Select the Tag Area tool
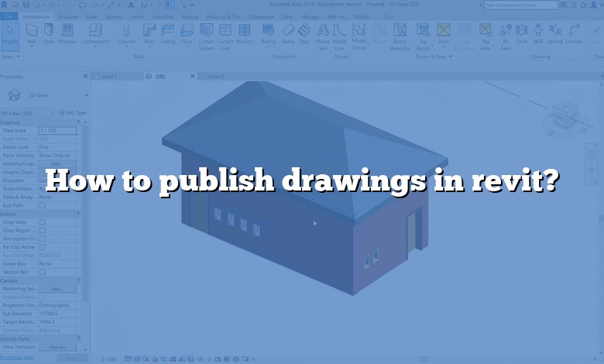Viewport: 604px width, 364px height. coord(486,37)
